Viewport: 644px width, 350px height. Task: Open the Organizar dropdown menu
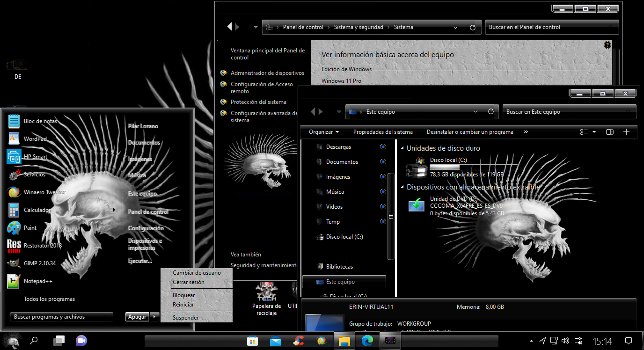tap(323, 131)
